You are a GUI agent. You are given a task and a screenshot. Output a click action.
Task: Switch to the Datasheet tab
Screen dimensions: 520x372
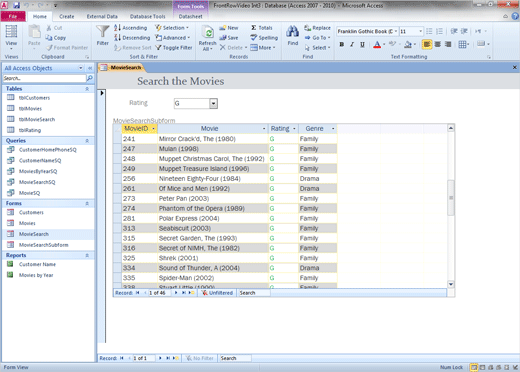click(x=190, y=16)
